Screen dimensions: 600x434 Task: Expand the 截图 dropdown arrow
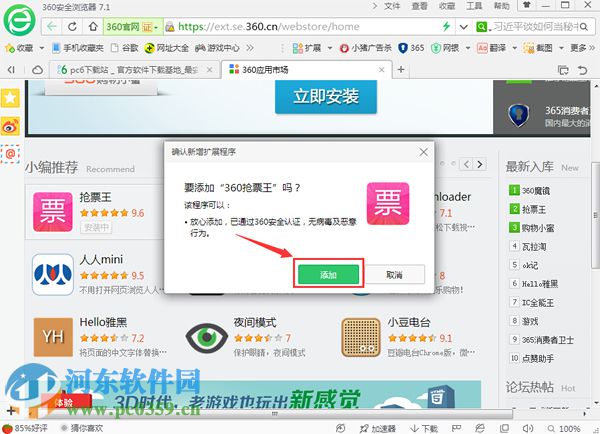[561, 48]
